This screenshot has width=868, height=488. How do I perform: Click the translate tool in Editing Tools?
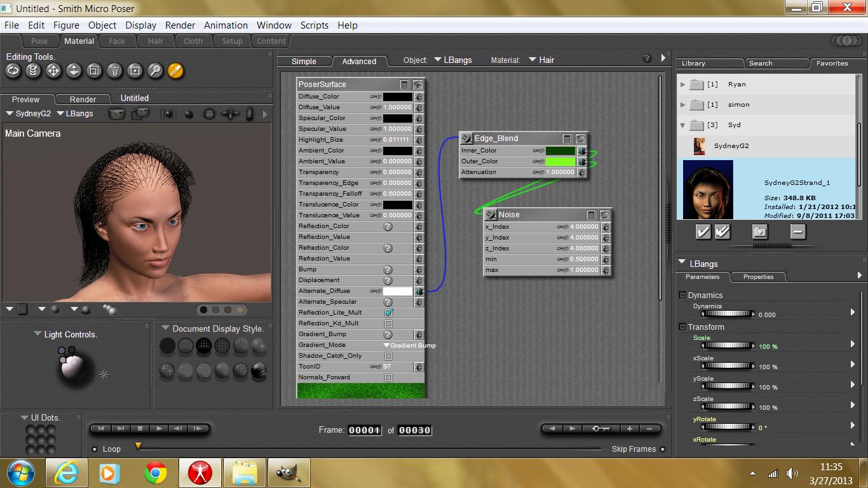coord(53,71)
